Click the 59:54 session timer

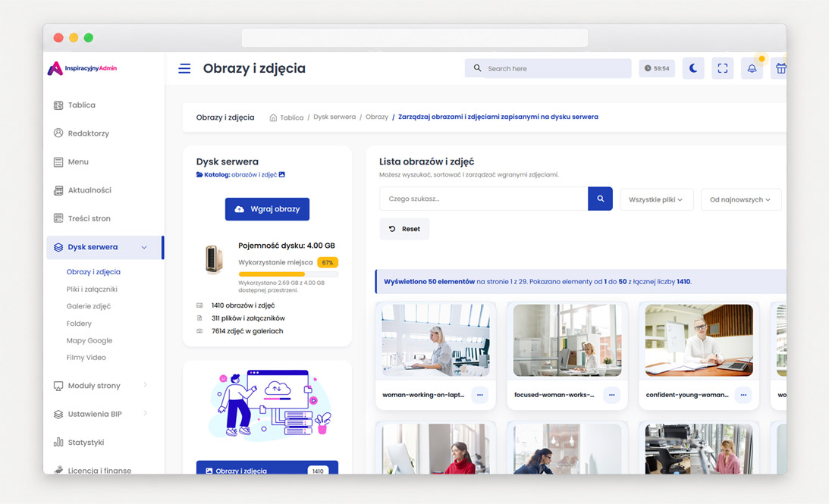pyautogui.click(x=657, y=68)
